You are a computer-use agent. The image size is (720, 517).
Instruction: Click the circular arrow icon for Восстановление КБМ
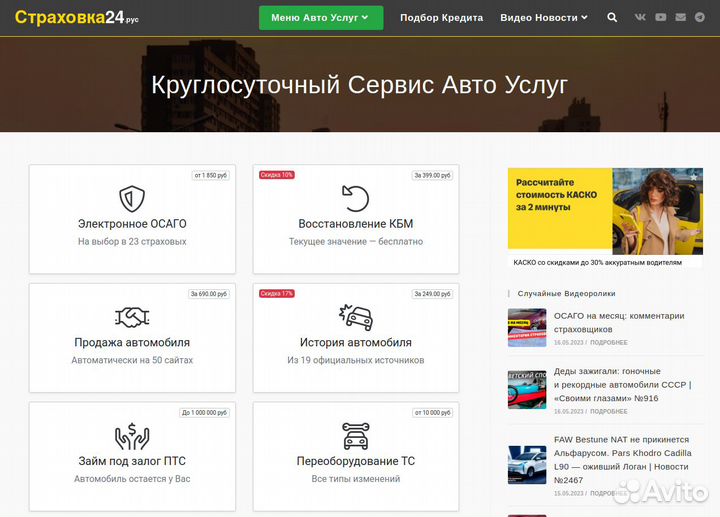pos(355,198)
